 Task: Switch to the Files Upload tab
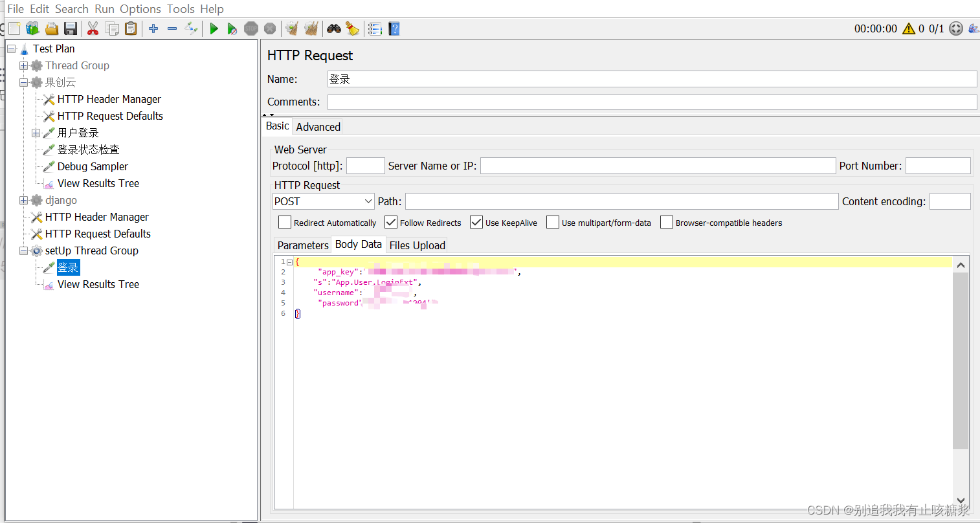tap(417, 245)
